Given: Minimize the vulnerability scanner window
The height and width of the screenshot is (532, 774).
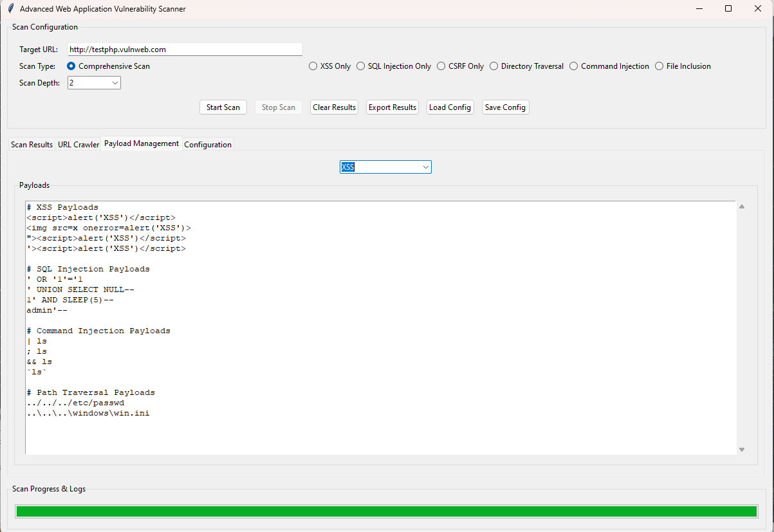Looking at the screenshot, I should click(x=699, y=9).
